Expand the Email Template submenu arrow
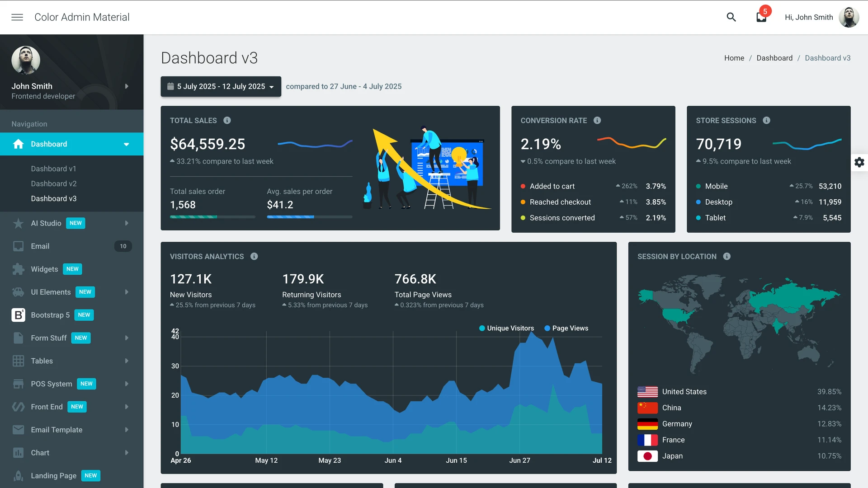The image size is (868, 488). pos(127,430)
